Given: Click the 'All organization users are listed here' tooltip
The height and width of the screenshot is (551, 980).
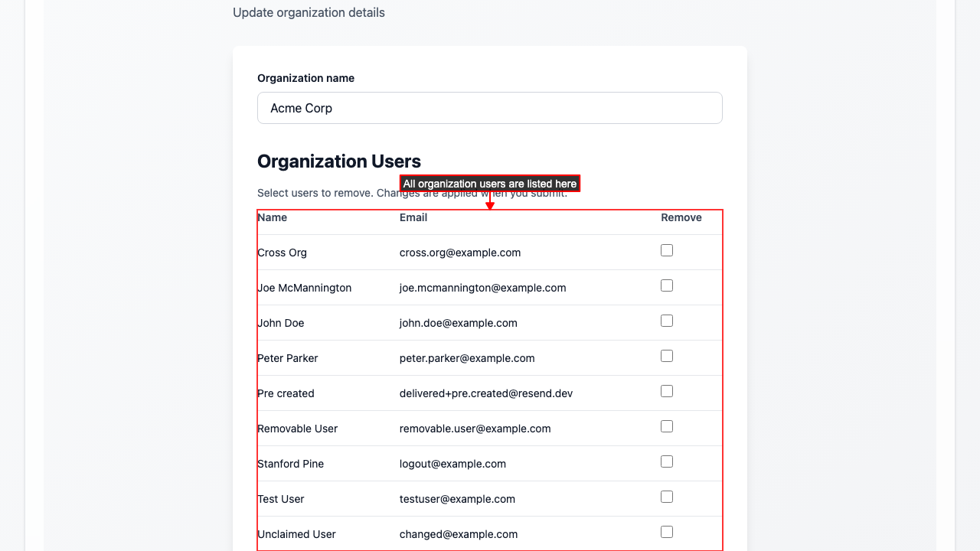Looking at the screenshot, I should click(x=490, y=184).
